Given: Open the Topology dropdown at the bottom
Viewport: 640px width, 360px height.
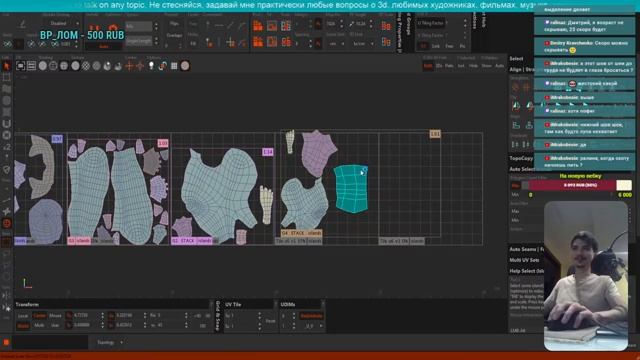Looking at the screenshot, I should (x=109, y=342).
